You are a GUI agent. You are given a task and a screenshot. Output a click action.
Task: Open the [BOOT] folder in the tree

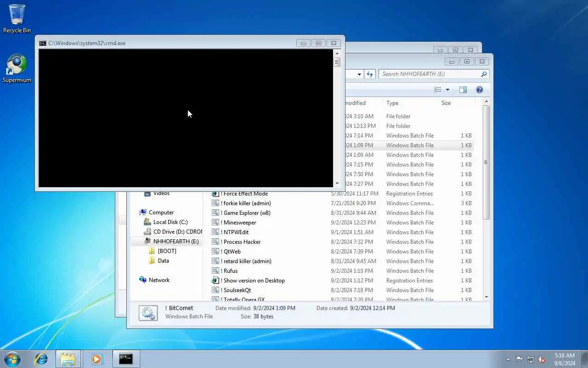(167, 251)
